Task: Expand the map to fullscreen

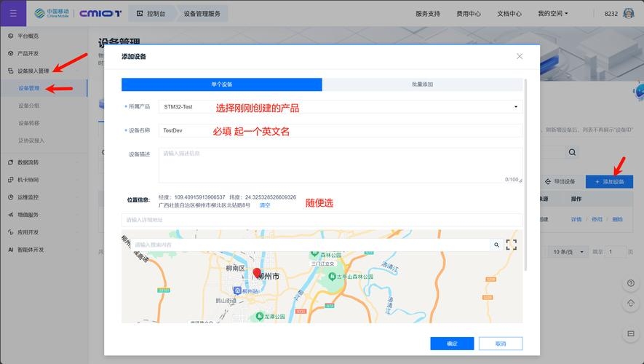Action: [512, 245]
